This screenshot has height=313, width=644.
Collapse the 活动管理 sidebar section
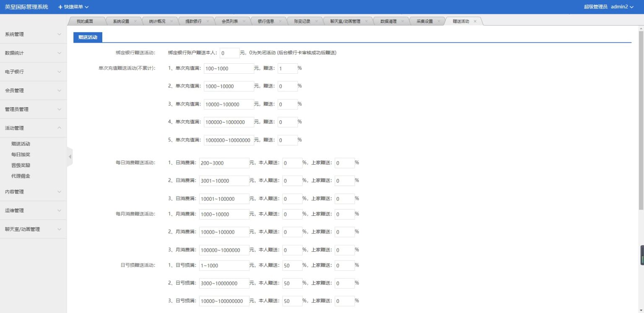point(33,128)
